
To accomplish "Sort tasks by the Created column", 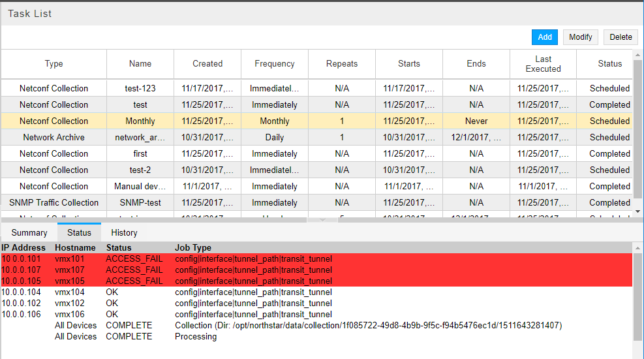I will coord(207,64).
